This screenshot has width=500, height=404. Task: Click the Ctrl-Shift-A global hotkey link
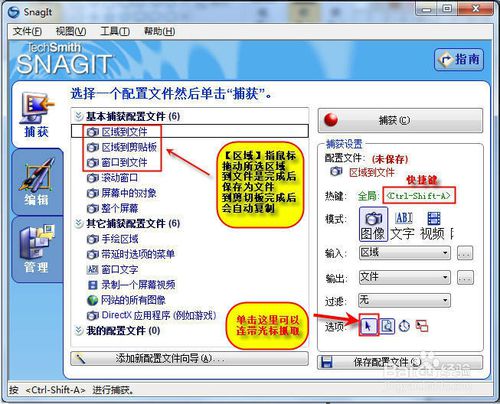coord(418,196)
